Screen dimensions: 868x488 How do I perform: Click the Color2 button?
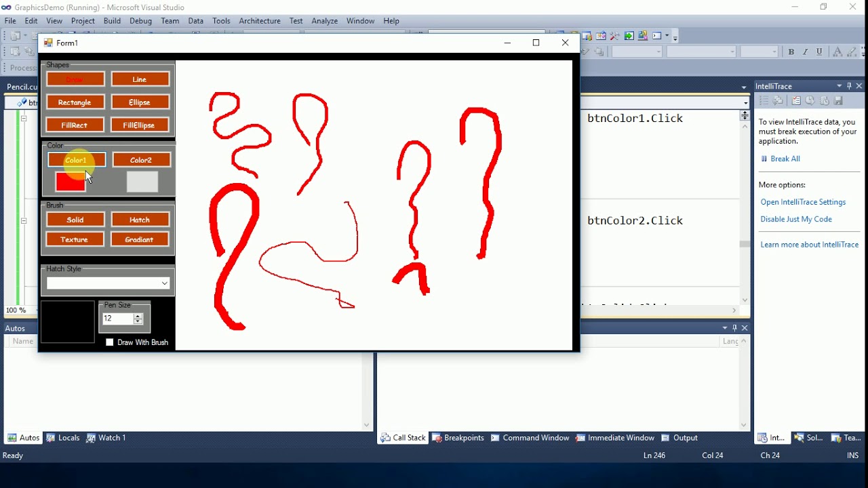142,160
